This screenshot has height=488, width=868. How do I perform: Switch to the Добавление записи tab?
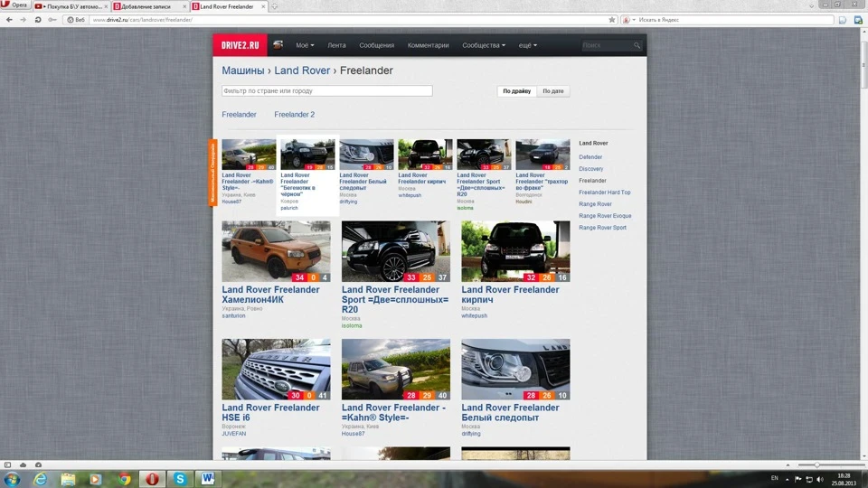click(x=149, y=6)
